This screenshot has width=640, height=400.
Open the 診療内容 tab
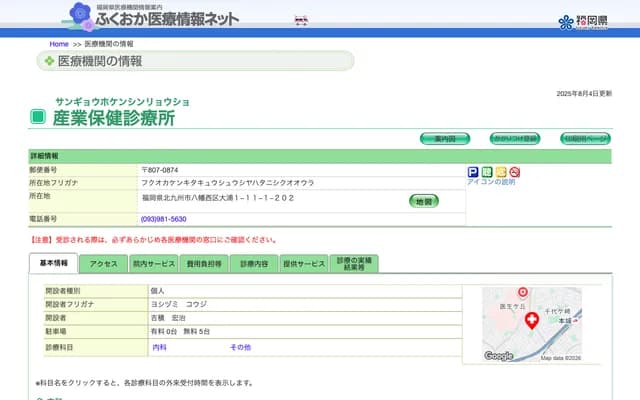[x=254, y=264]
